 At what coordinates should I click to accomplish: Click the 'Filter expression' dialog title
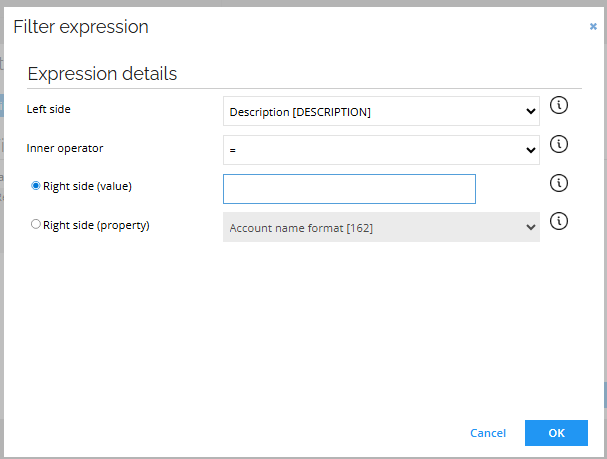click(x=81, y=27)
